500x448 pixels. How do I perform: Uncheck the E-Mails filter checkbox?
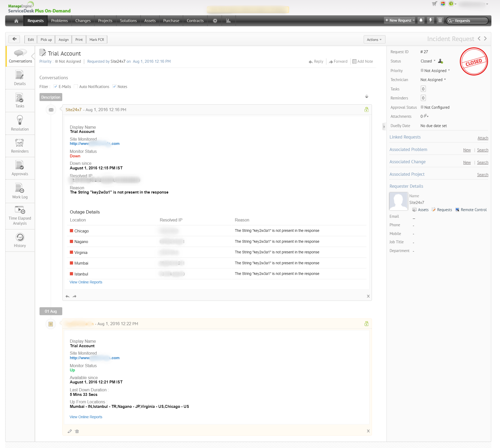[55, 87]
